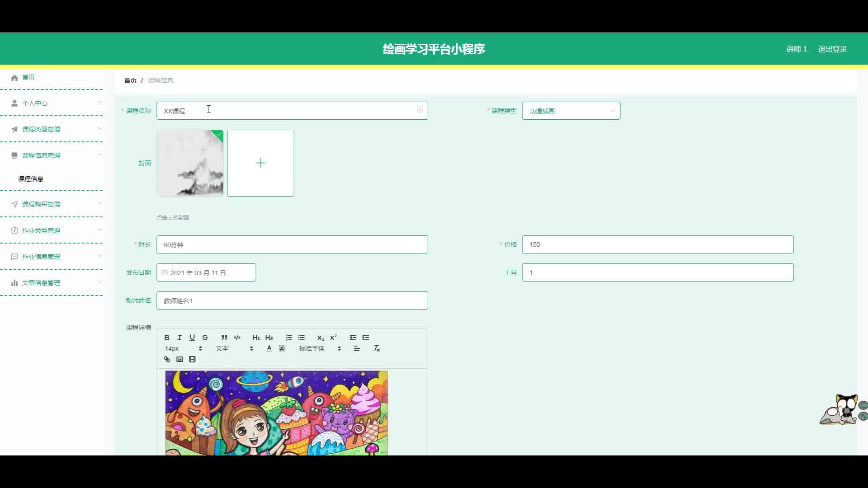Insert a bulleted list
This screenshot has height=488, width=868.
(x=302, y=338)
